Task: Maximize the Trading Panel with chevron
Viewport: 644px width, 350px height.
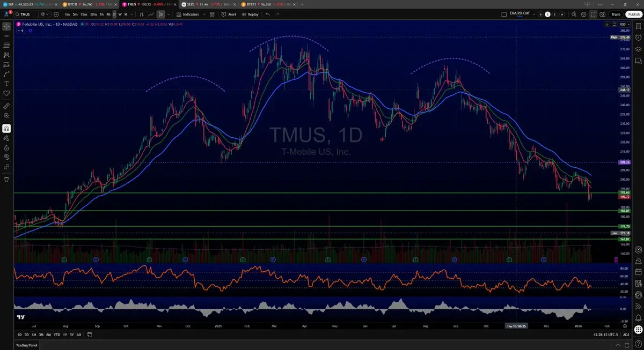Action: tap(618, 345)
